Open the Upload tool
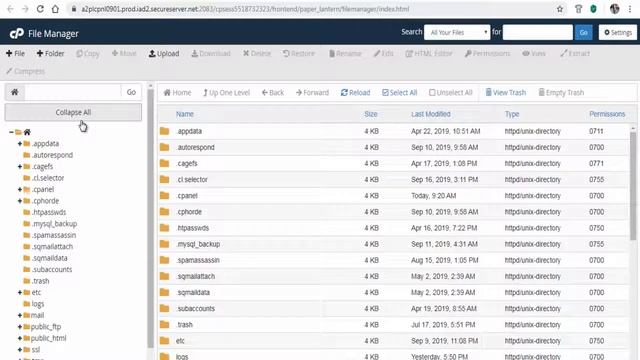The width and height of the screenshot is (640, 360). click(164, 53)
